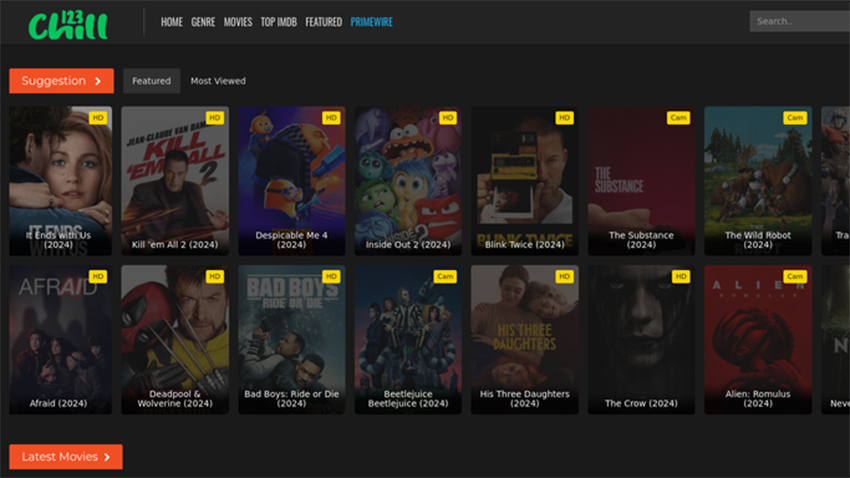Open the Bad Boys: Ride or Die poster
Screen dimensions: 850x478
[x=292, y=339]
